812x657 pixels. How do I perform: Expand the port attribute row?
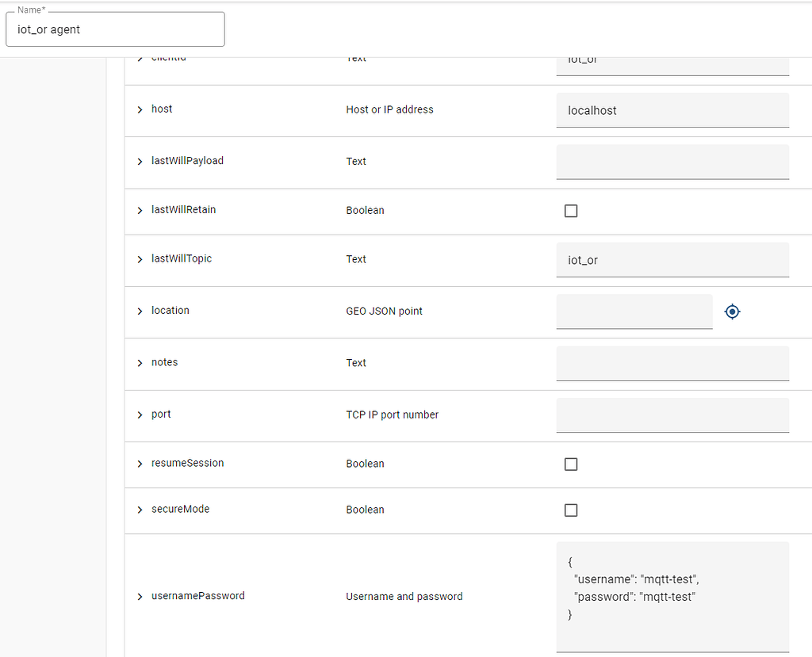pyautogui.click(x=140, y=414)
